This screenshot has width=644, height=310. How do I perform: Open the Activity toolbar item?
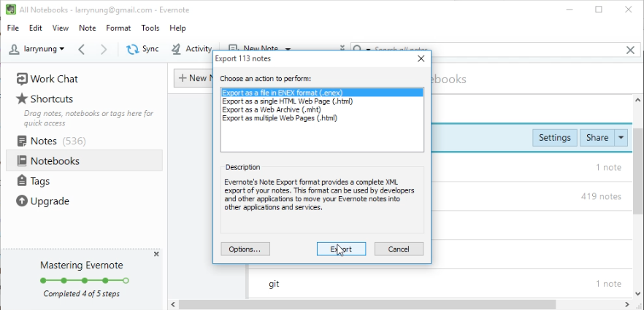coord(191,49)
